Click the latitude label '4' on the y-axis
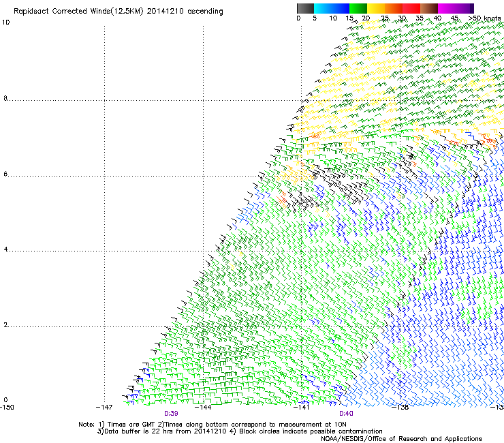 click(x=5, y=249)
